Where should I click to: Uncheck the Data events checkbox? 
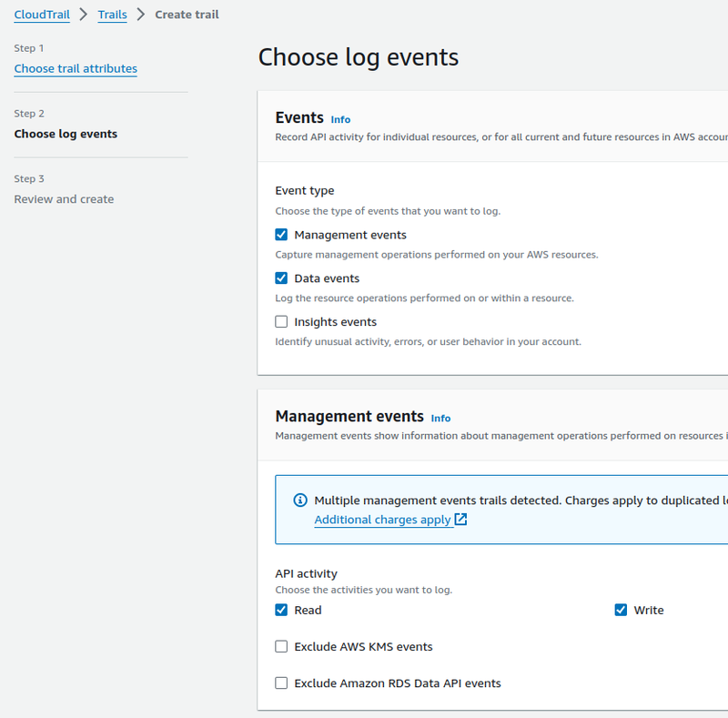[x=281, y=278]
